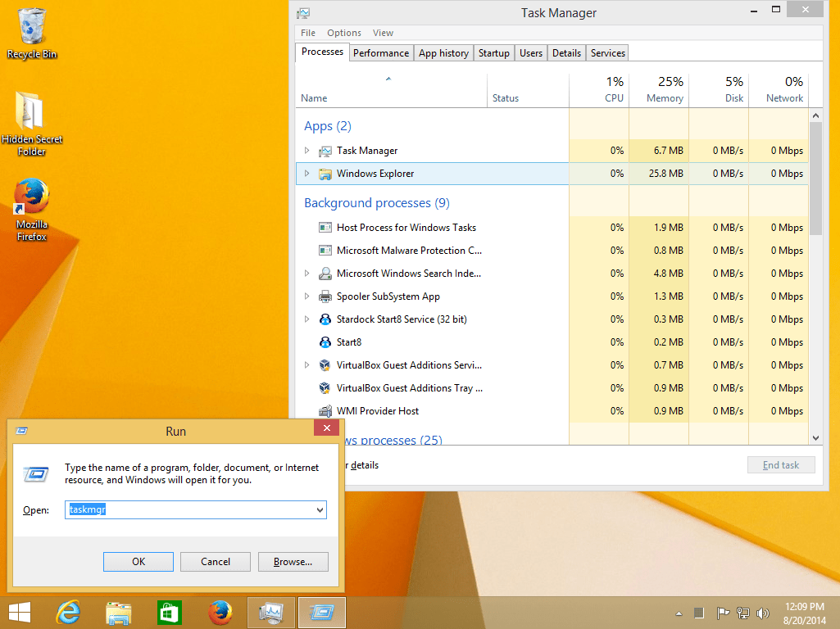Image resolution: width=840 pixels, height=629 pixels.
Task: Sort processes by Memory column
Action: (659, 90)
